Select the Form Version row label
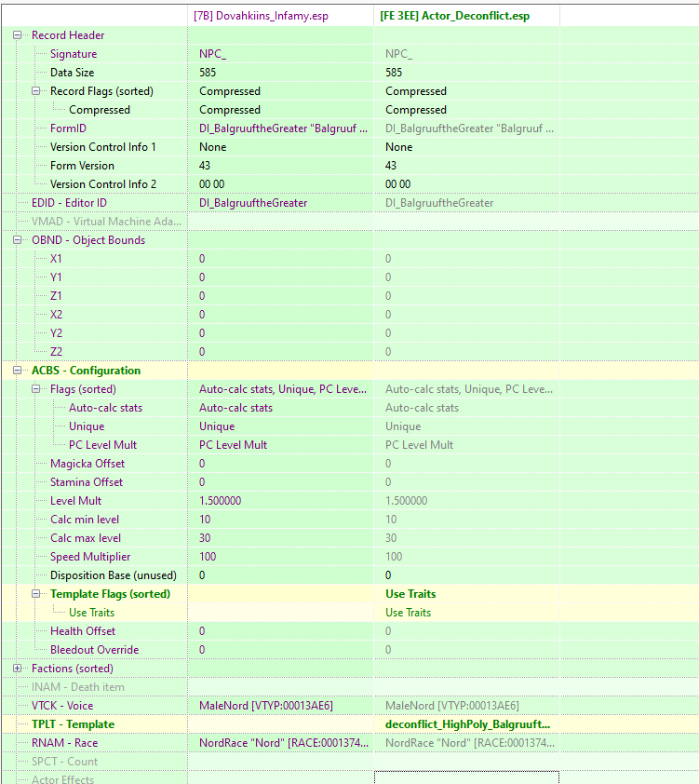 tap(82, 166)
